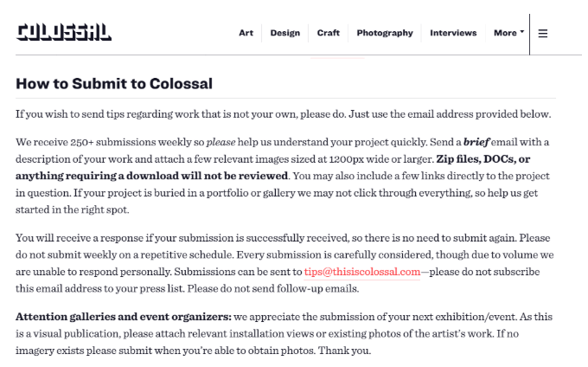
Task: Select Craft in the navigation bar
Action: (x=328, y=33)
